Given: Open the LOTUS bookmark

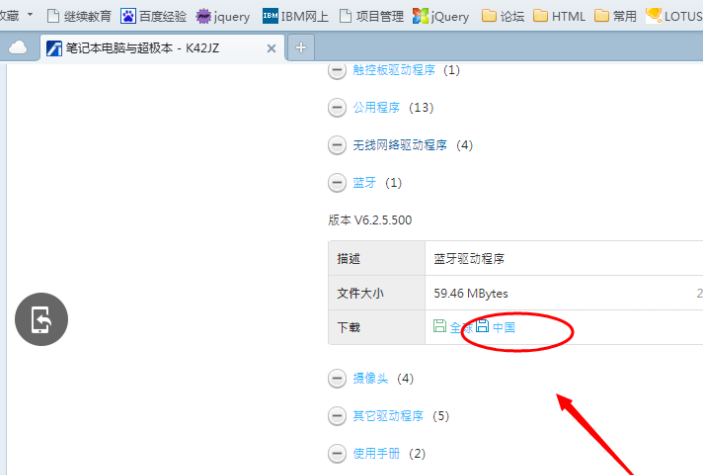Looking at the screenshot, I should point(674,17).
